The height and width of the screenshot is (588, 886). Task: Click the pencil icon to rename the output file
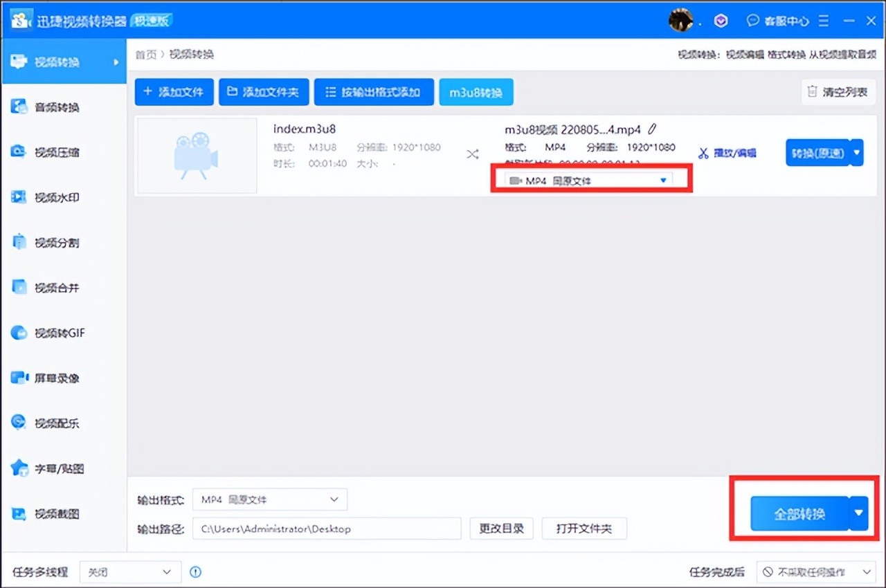(x=651, y=128)
